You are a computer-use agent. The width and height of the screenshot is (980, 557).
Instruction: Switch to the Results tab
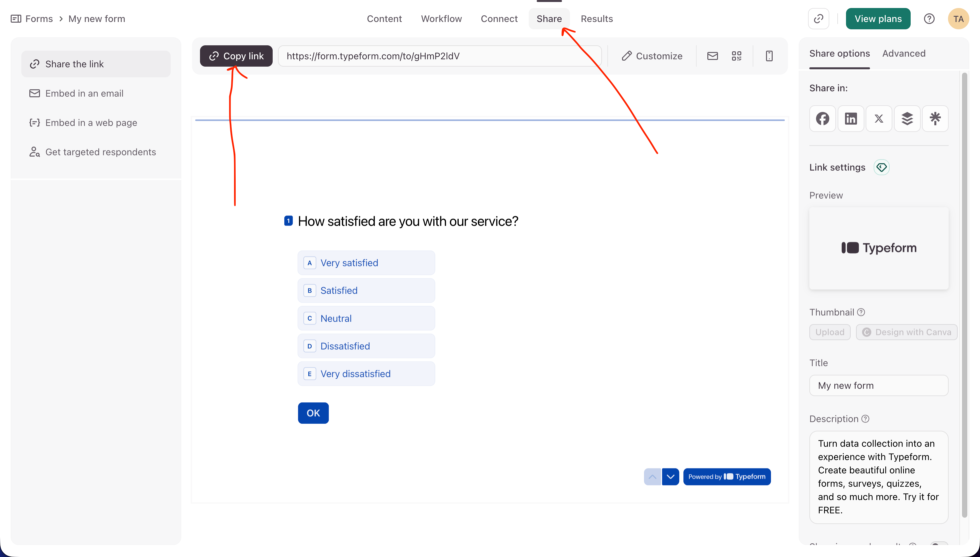(x=596, y=19)
